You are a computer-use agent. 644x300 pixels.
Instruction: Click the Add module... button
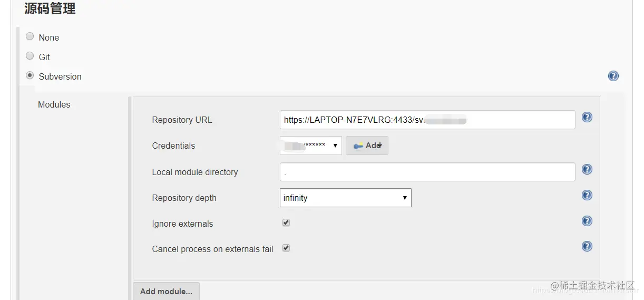pyautogui.click(x=166, y=291)
